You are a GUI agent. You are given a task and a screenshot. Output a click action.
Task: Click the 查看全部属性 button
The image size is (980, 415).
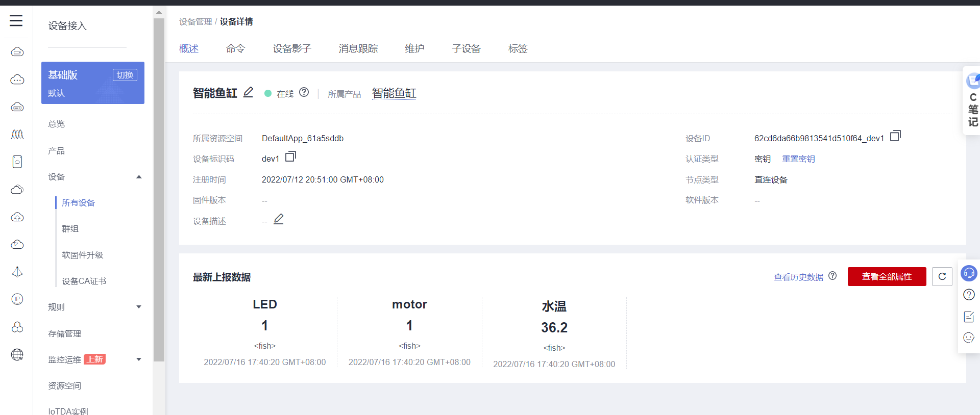pos(887,276)
